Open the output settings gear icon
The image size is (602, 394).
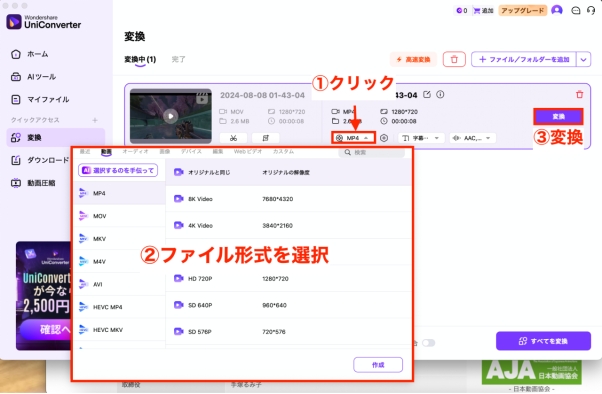pos(384,138)
